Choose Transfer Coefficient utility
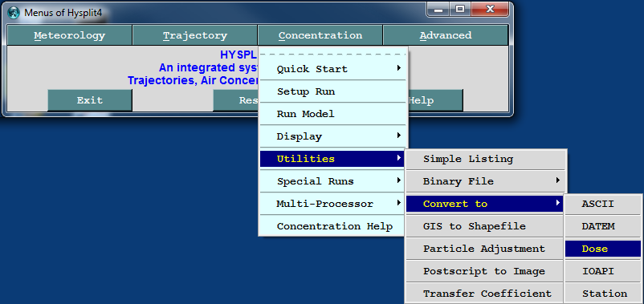644x304 pixels. pyautogui.click(x=486, y=294)
